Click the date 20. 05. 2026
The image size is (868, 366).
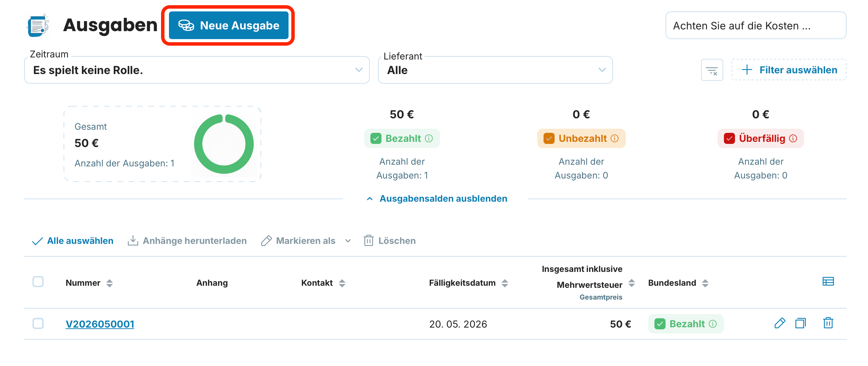tap(458, 324)
